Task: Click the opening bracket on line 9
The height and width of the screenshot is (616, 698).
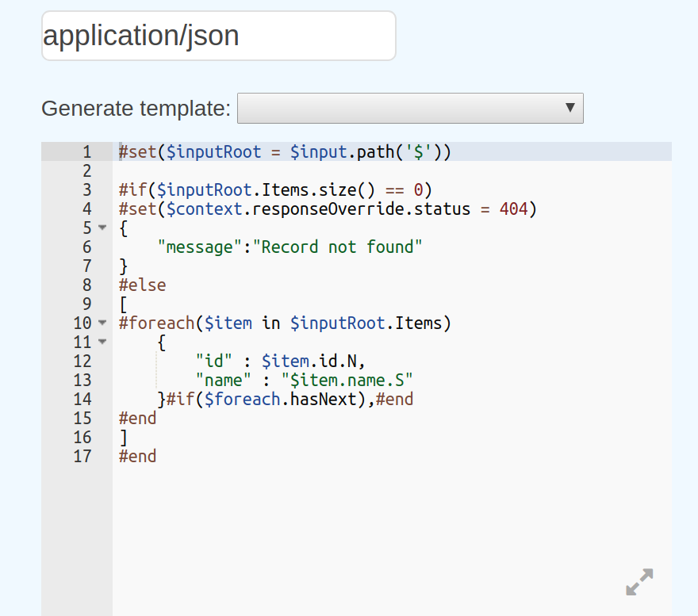Action: click(123, 304)
